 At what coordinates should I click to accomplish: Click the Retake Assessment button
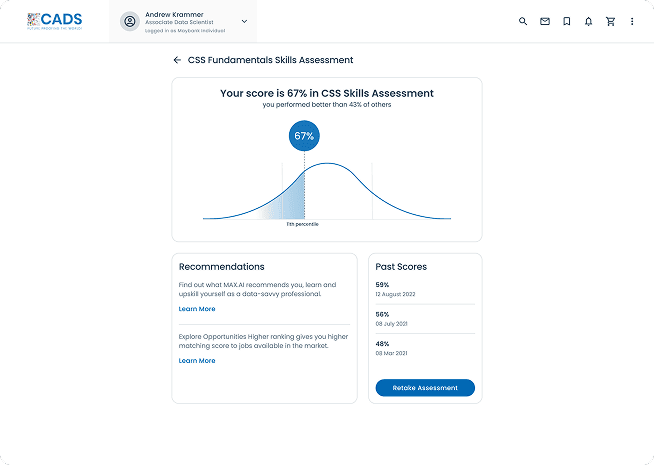[x=425, y=388]
